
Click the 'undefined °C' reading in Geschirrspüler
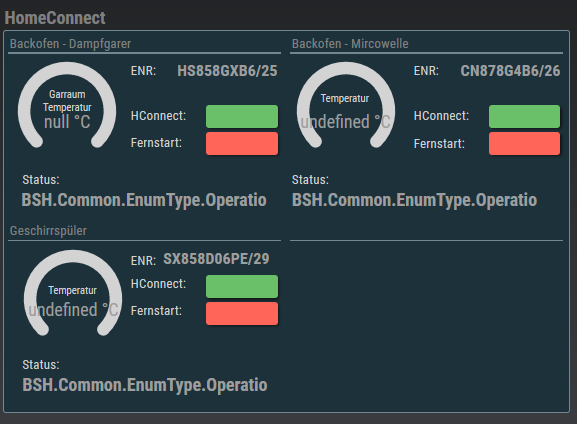click(73, 310)
